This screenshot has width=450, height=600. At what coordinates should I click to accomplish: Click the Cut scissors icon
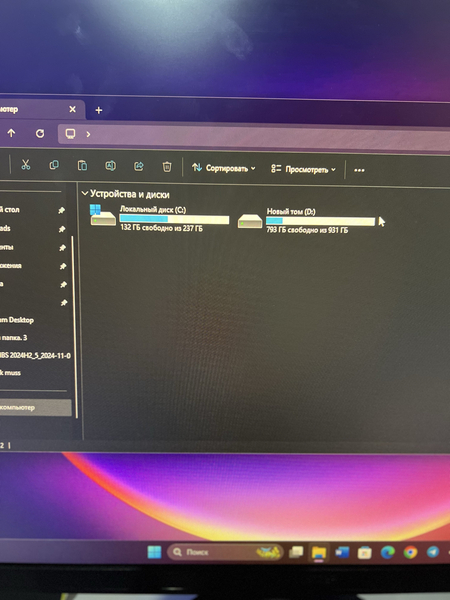tap(25, 165)
